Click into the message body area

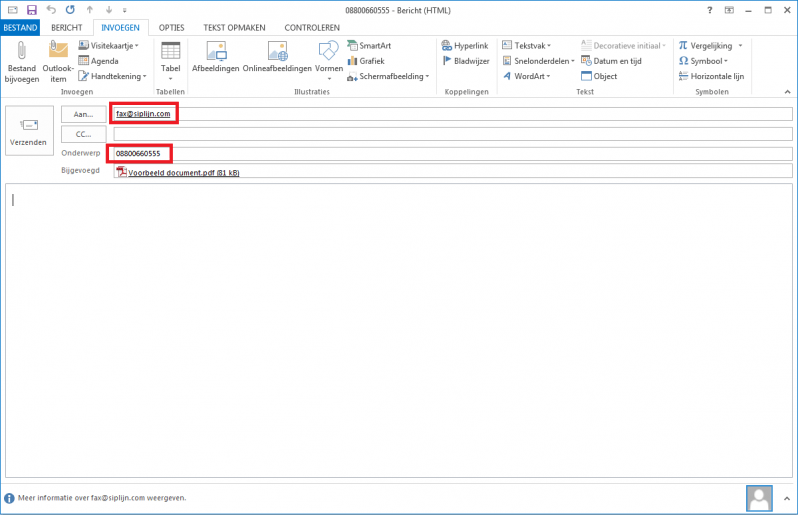click(x=399, y=331)
